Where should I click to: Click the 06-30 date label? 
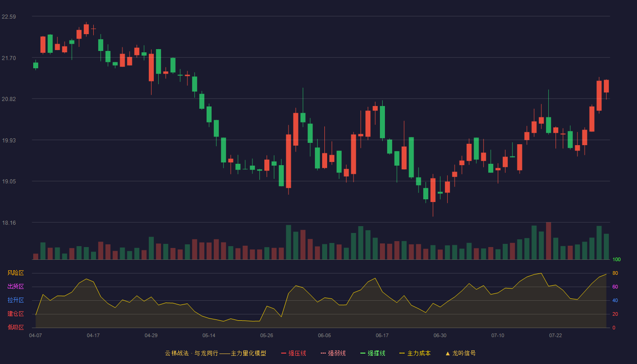[440, 335]
